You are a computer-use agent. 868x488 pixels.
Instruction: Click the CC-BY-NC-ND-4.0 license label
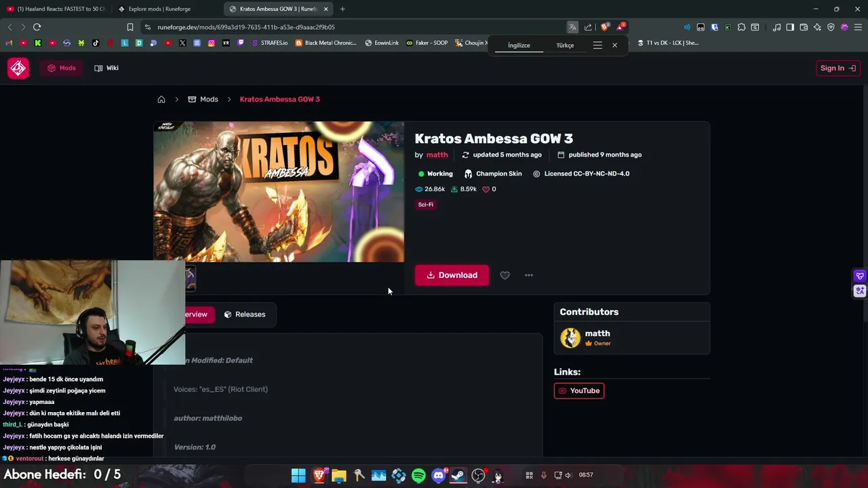[581, 174]
